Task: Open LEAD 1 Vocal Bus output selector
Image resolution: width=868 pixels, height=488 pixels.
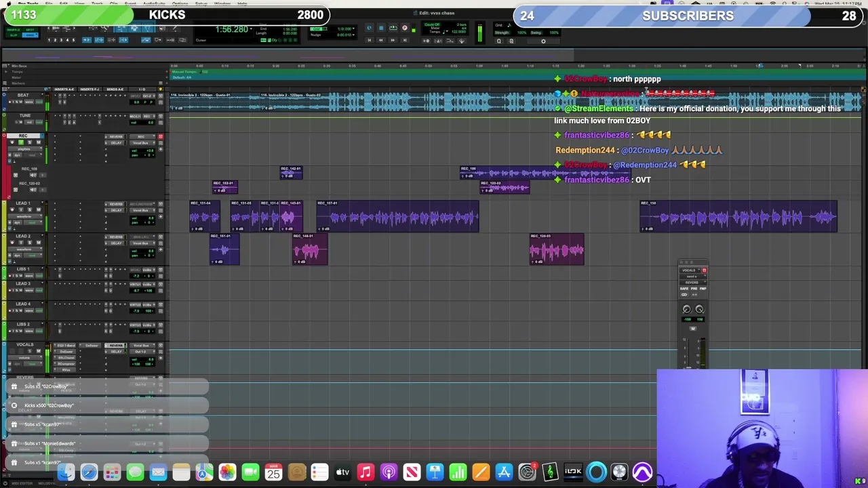Action: point(142,210)
